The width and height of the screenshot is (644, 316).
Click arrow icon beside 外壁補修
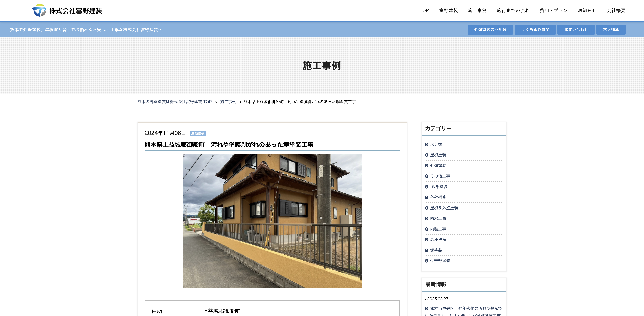[x=426, y=197]
